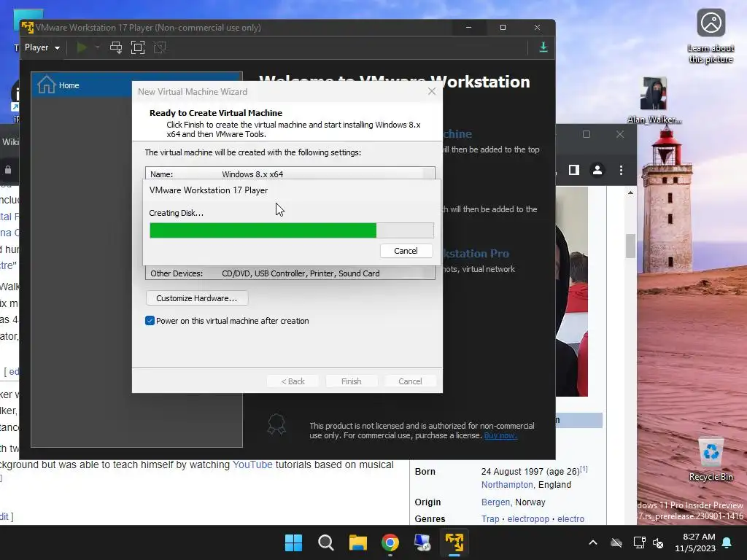Open notifications bell icon

727,542
